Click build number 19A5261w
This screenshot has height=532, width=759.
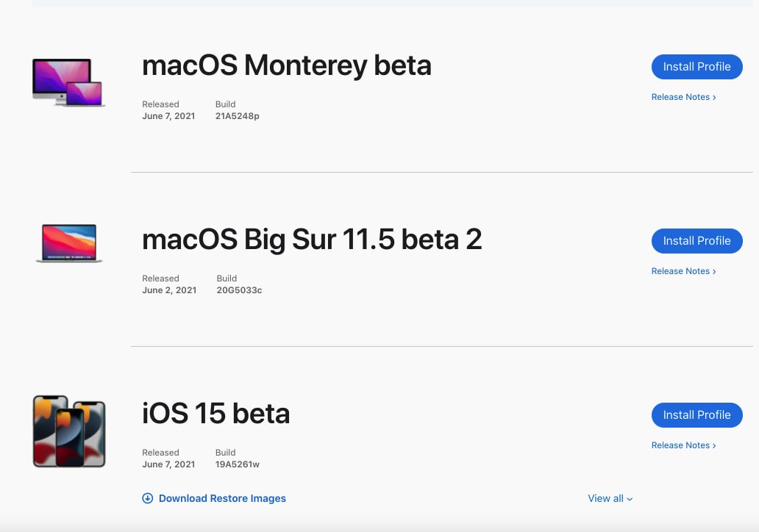(237, 464)
